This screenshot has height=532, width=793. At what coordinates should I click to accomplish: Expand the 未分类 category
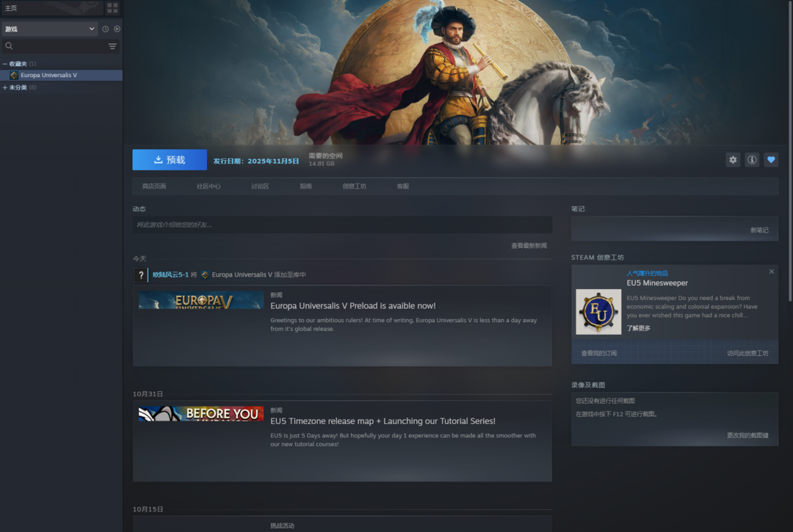coord(5,87)
